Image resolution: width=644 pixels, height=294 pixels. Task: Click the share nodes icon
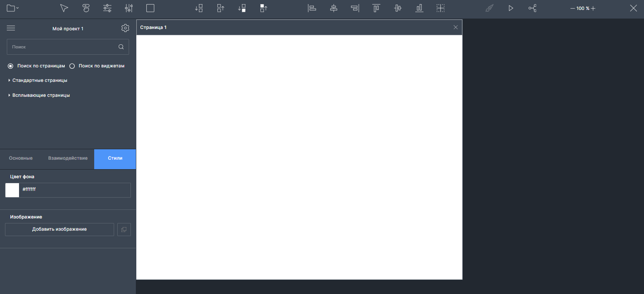(x=533, y=8)
